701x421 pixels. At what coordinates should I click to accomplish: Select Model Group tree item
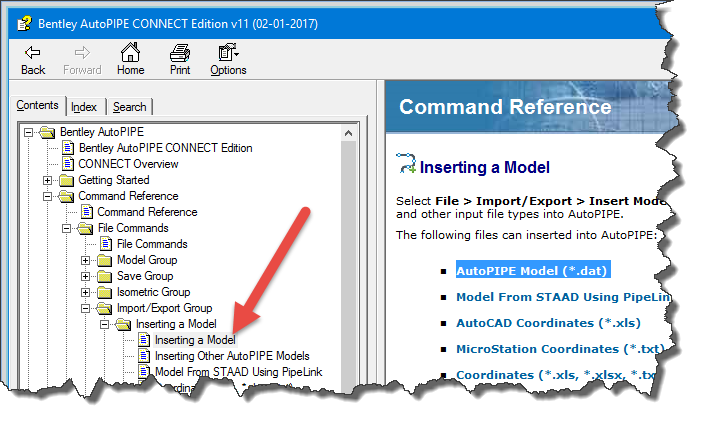coord(147,260)
